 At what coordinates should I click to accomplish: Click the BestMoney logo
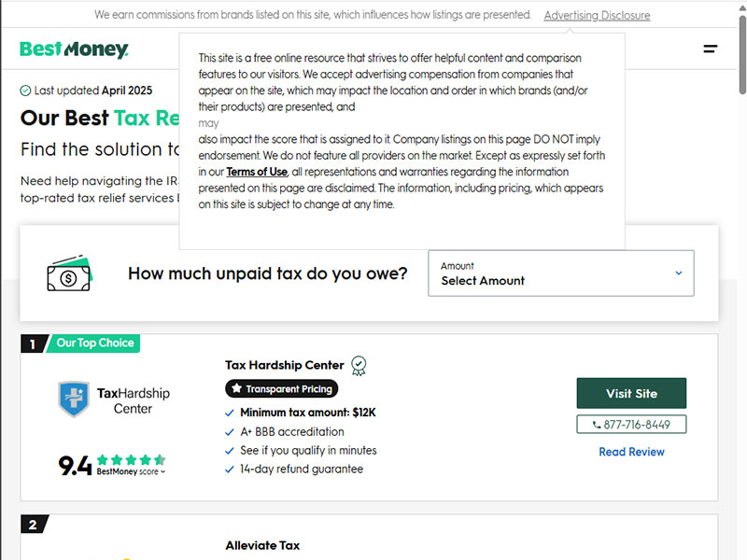74,49
